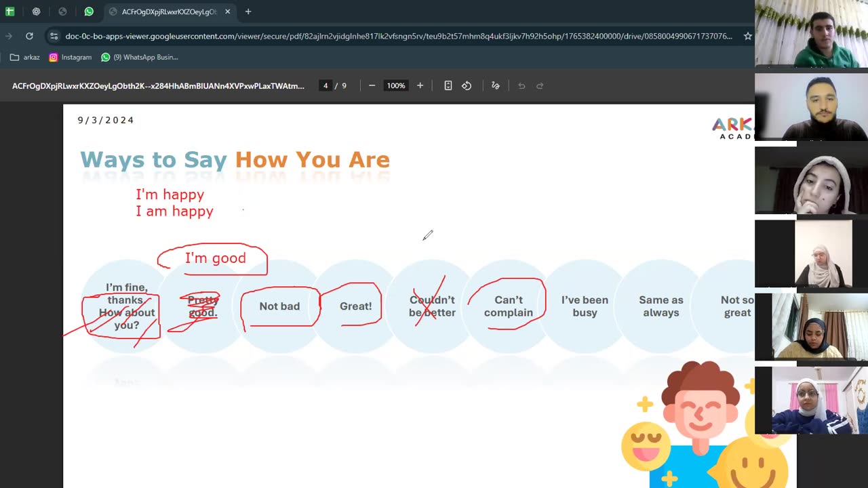
Task: Select the green hoodie participant video
Action: point(811,33)
